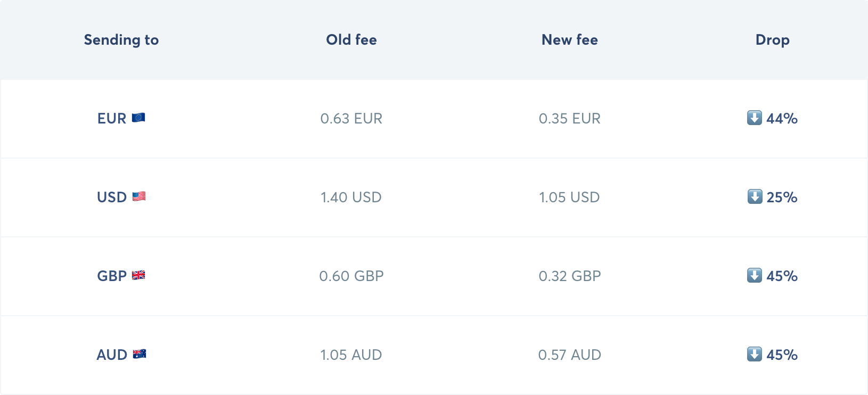868x395 pixels.
Task: Click the down arrow beside 25%
Action: [755, 196]
